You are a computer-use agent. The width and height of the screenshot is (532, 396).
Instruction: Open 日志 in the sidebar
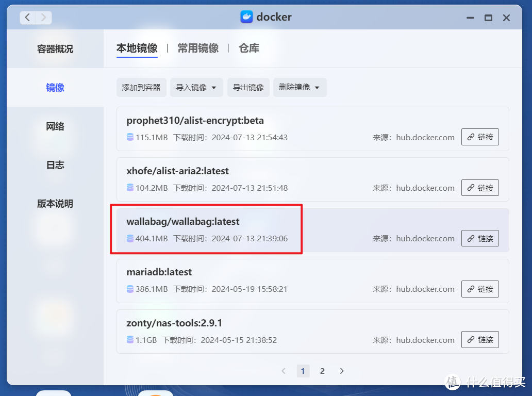pyautogui.click(x=55, y=165)
